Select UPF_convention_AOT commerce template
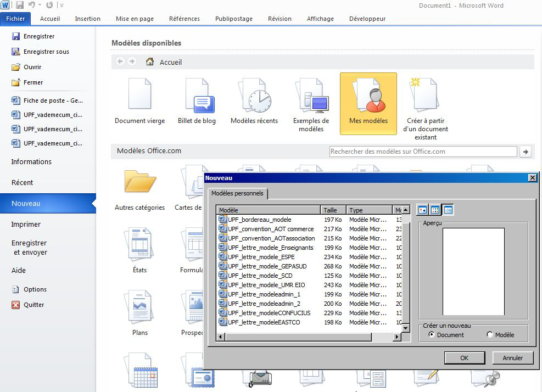 coord(266,229)
